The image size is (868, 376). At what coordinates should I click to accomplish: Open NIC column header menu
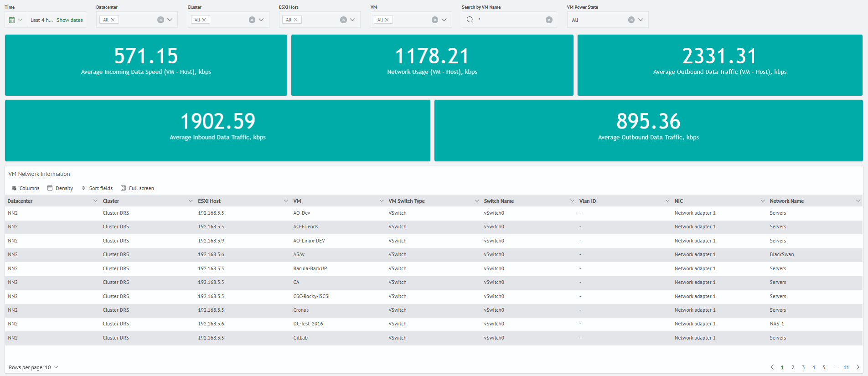763,201
